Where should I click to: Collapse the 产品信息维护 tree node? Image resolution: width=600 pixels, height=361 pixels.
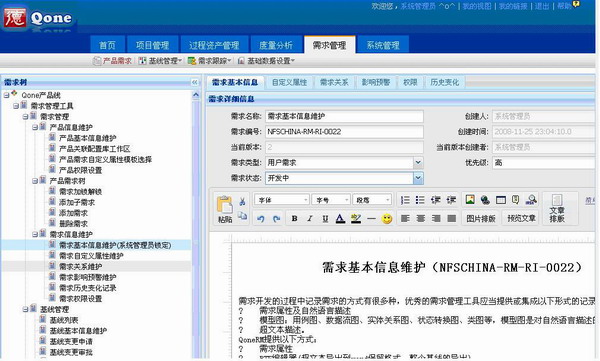(x=35, y=127)
